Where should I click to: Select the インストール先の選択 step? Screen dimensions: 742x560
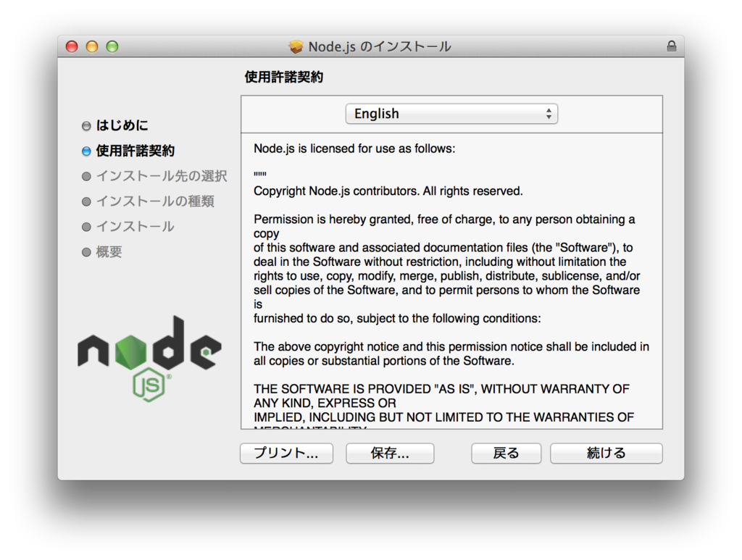click(x=162, y=176)
